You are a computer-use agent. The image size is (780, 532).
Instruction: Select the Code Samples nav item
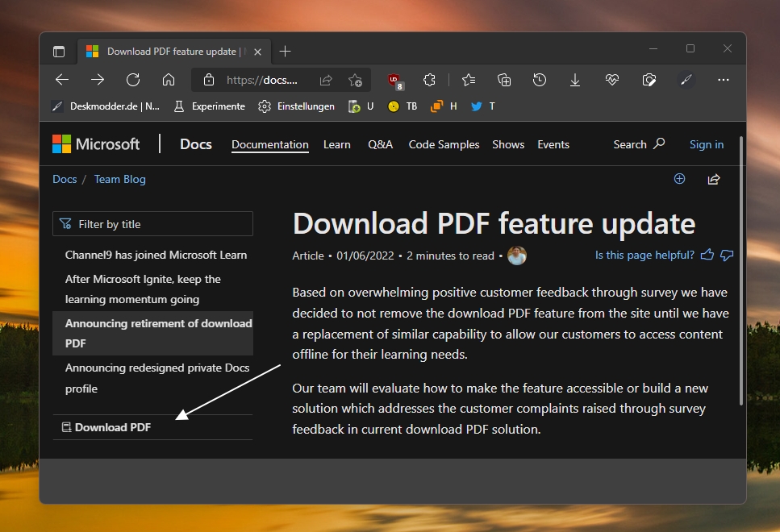[x=444, y=144]
